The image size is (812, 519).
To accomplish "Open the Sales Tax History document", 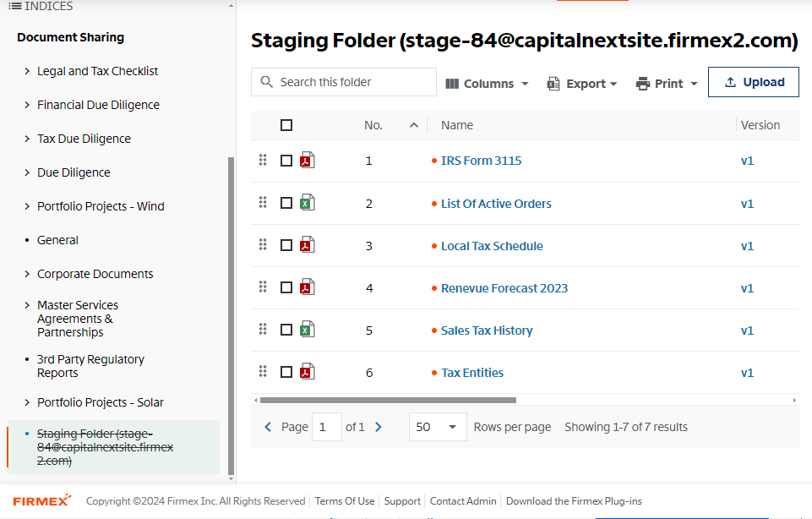I will point(487,331).
